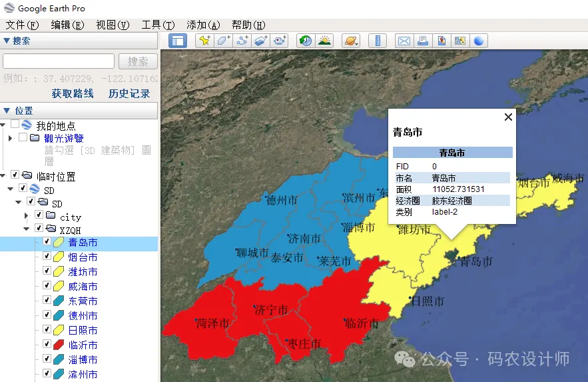The height and width of the screenshot is (382, 588).
Task: Click the email envelope icon
Action: click(404, 41)
